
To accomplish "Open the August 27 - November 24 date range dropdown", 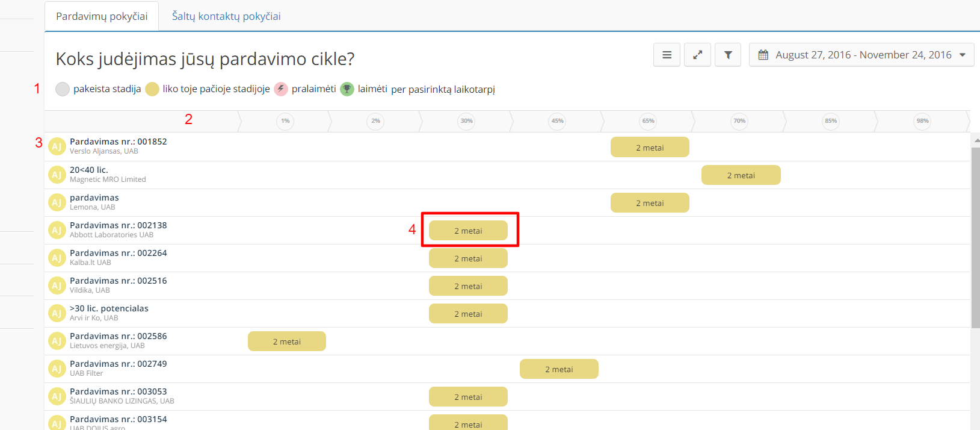I will point(861,55).
